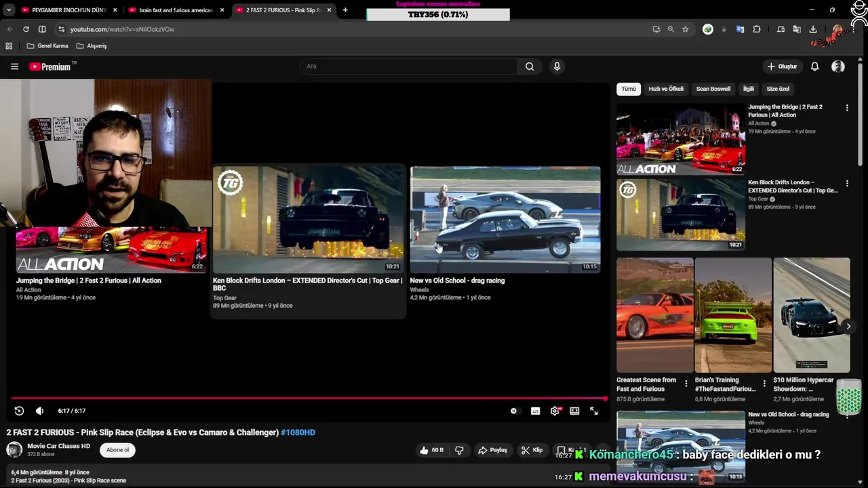Image resolution: width=868 pixels, height=488 pixels.
Task: Open Movie Car Chases HD channel avatar
Action: (x=14, y=450)
